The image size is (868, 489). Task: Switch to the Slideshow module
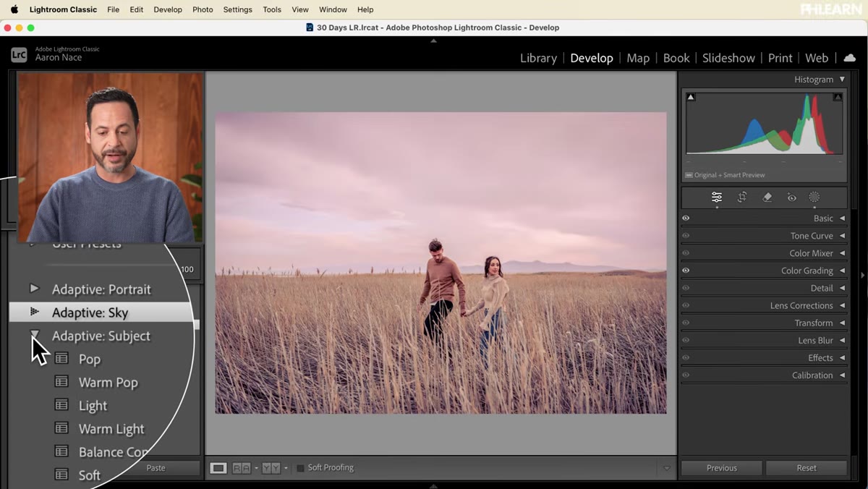728,58
